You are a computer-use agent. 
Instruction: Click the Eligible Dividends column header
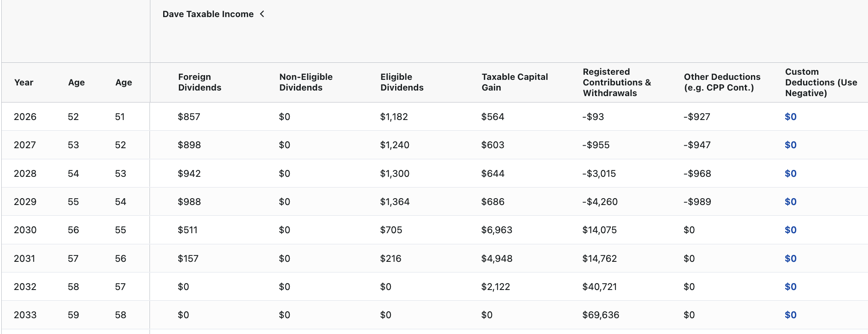pyautogui.click(x=402, y=82)
